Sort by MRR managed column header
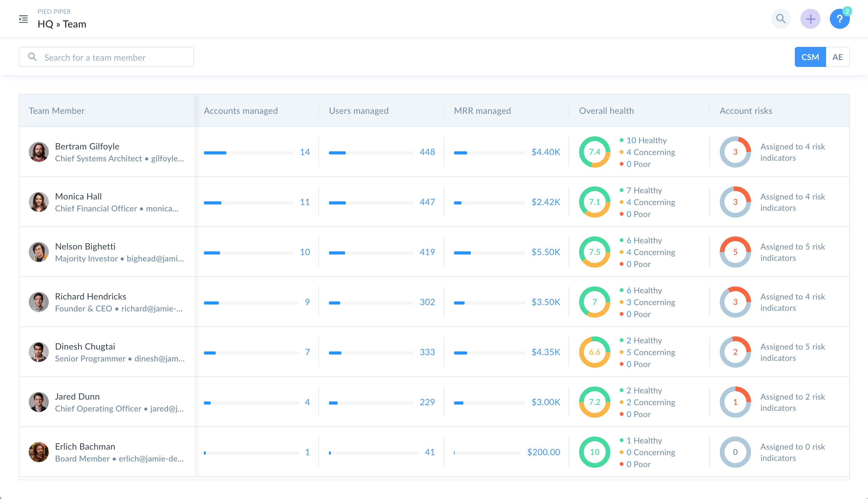This screenshot has height=499, width=868. [x=482, y=111]
